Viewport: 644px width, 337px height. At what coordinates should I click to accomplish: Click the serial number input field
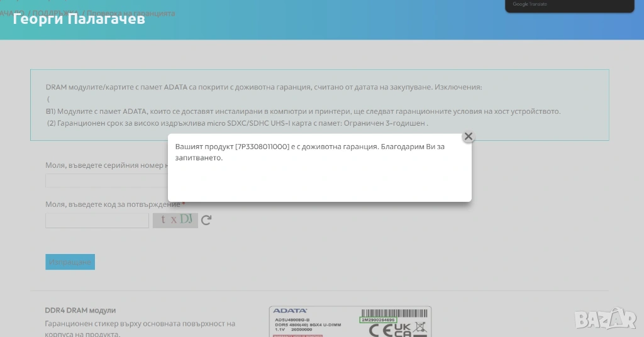[x=106, y=181]
